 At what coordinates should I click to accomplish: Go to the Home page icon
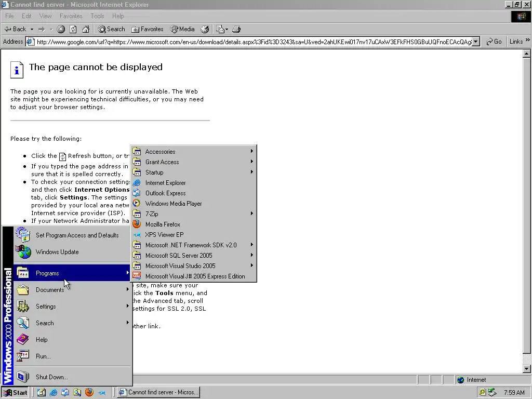click(86, 29)
